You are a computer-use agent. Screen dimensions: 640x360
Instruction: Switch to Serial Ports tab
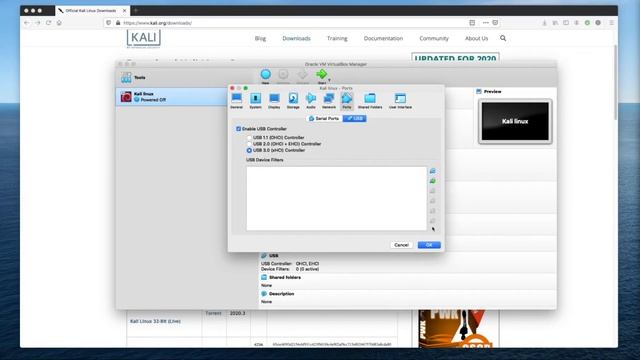point(324,118)
